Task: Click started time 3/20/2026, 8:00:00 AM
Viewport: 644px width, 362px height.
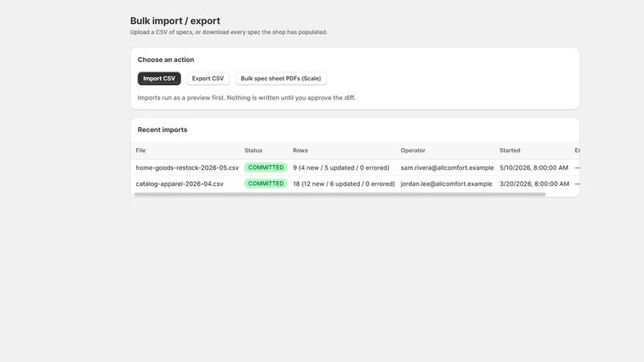Action: pyautogui.click(x=534, y=183)
